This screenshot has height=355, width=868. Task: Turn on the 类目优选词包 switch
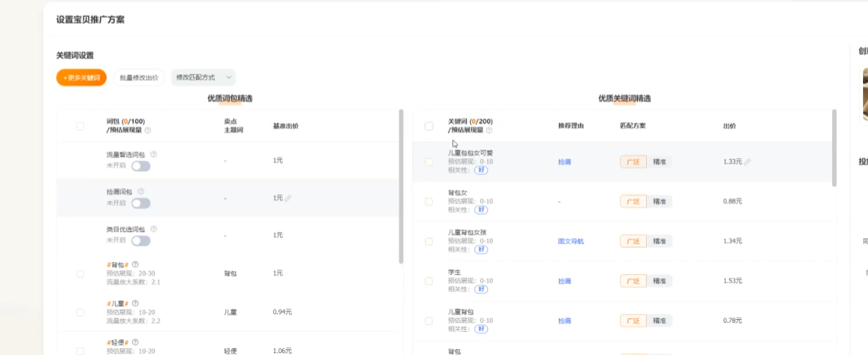click(x=140, y=240)
